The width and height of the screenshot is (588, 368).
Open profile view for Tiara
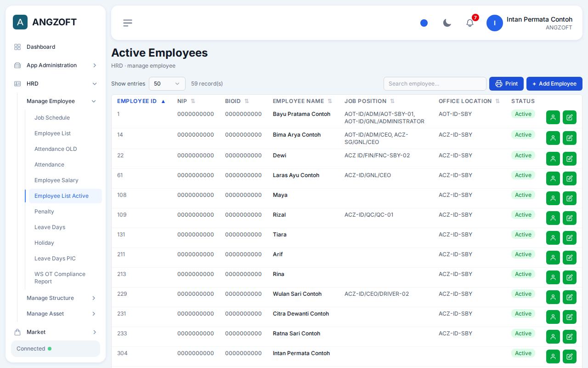pos(553,238)
